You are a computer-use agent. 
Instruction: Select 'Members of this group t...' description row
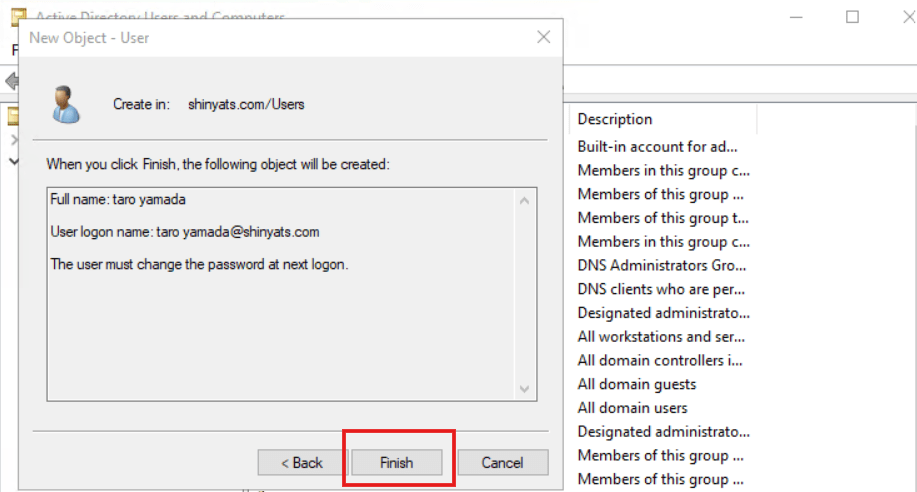click(663, 218)
